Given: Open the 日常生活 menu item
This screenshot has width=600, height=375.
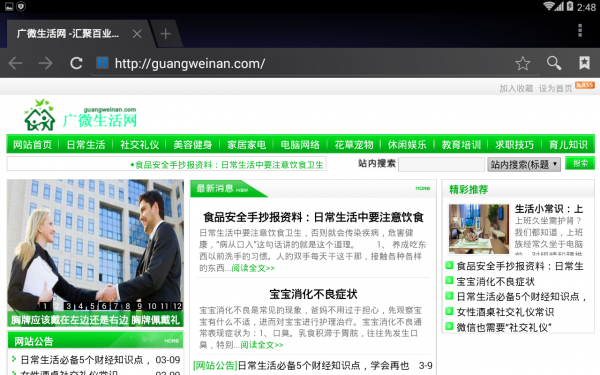Looking at the screenshot, I should point(86,145).
